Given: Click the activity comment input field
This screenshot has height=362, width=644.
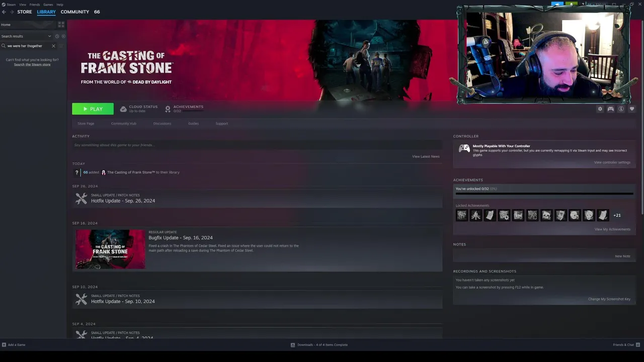Looking at the screenshot, I should (257, 145).
